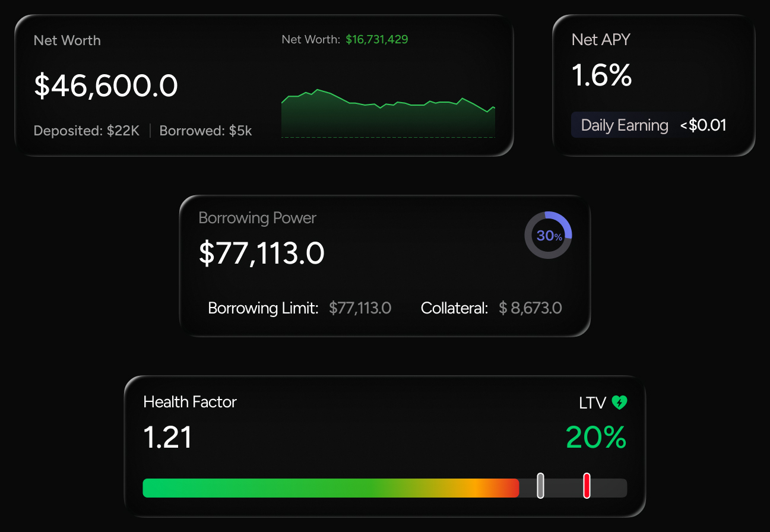Click the green $16,731,429 value
The height and width of the screenshot is (532, 770).
(377, 40)
